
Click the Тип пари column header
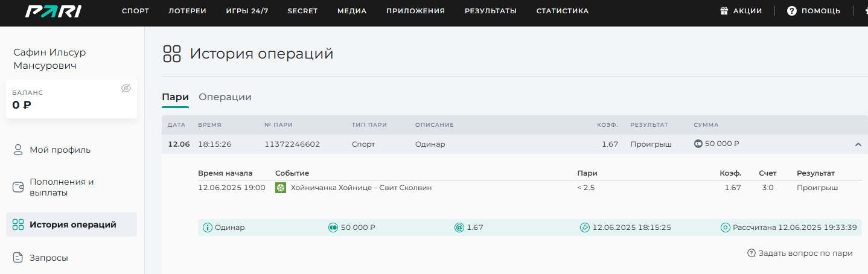coord(369,125)
